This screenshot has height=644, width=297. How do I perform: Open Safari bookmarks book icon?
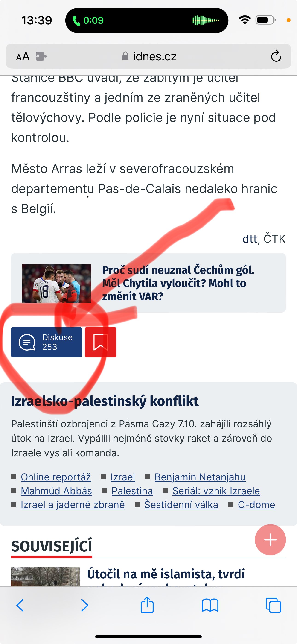tap(210, 605)
